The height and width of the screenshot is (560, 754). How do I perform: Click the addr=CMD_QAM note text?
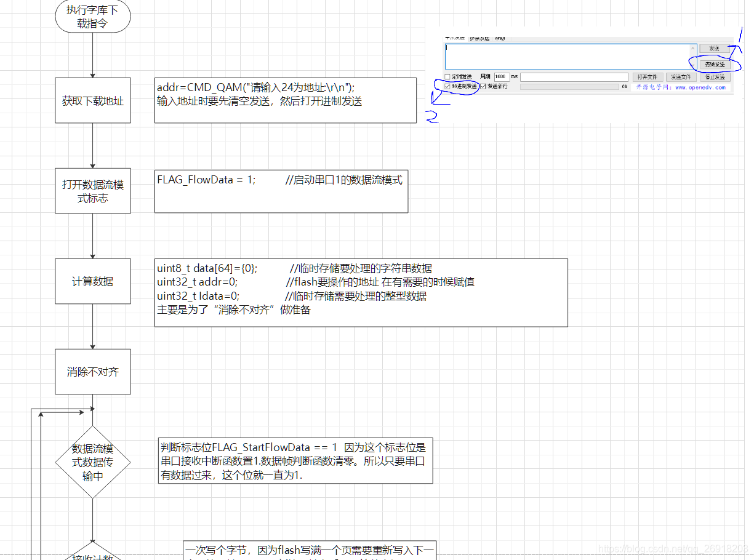click(255, 87)
